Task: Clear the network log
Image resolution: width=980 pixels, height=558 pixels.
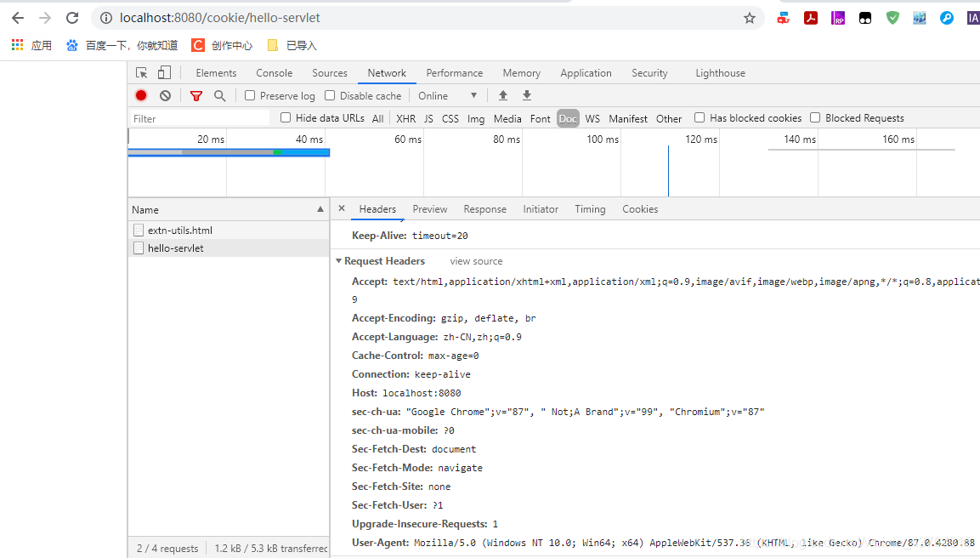Action: tap(165, 96)
